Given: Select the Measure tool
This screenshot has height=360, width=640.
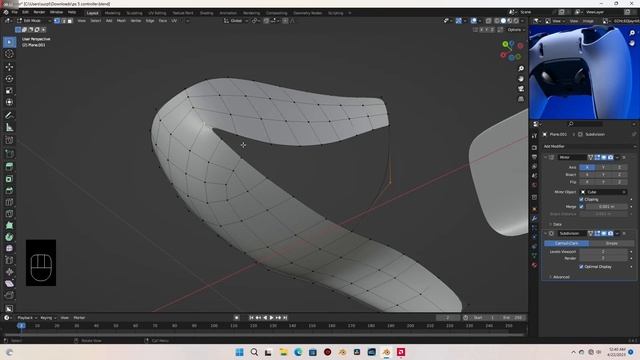Looking at the screenshot, I should point(9,127).
